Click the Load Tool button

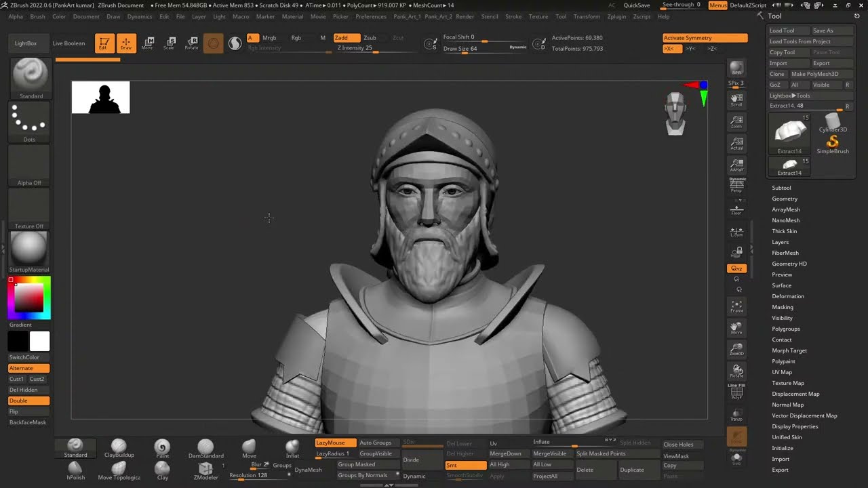pos(788,30)
